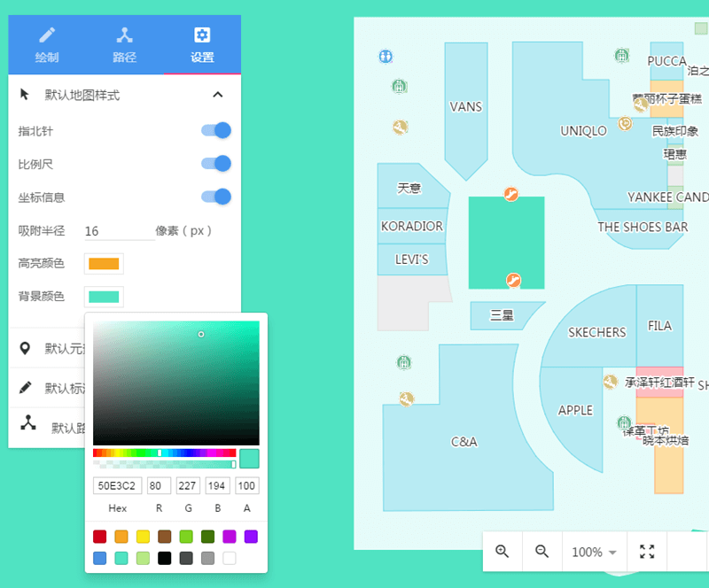
Task: Click the rainbow hue slider in the color picker
Action: tap(165, 453)
